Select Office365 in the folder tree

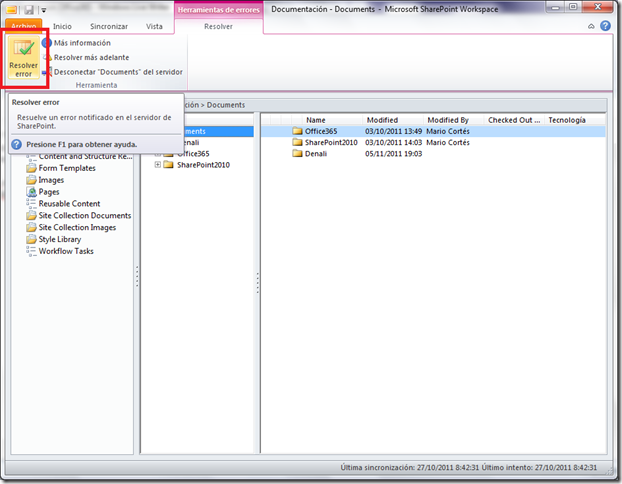point(194,154)
